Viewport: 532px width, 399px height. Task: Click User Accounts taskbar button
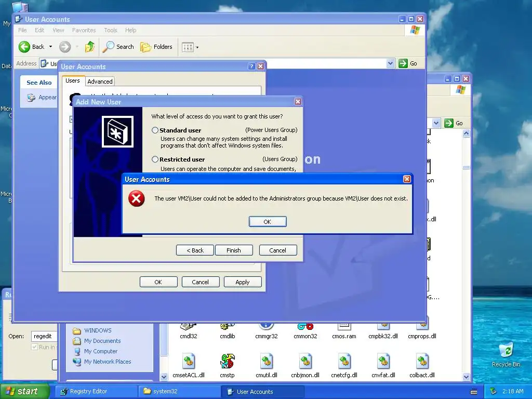pos(263,392)
